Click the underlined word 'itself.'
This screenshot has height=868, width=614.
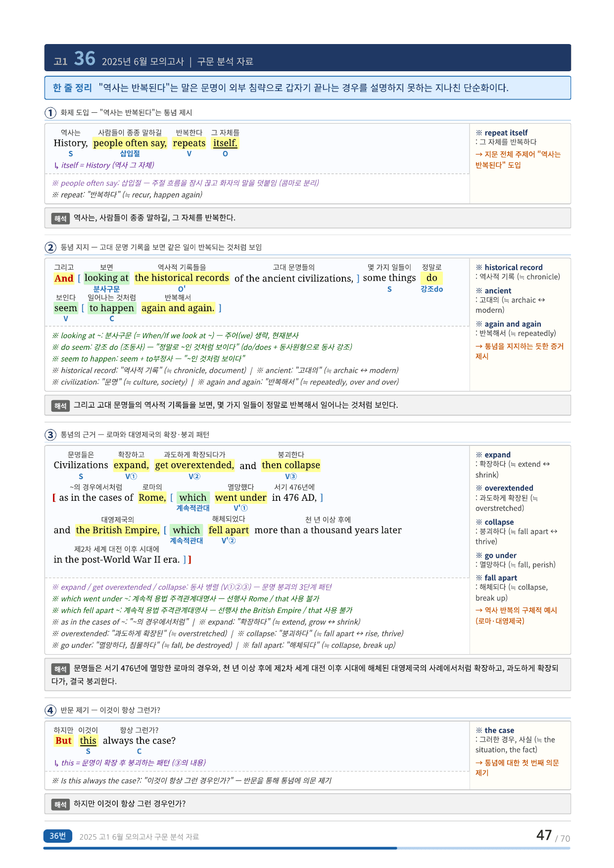(x=225, y=143)
